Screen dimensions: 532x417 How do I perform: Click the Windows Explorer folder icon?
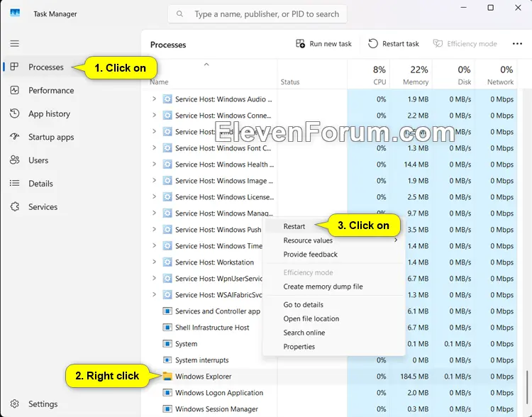tap(167, 376)
